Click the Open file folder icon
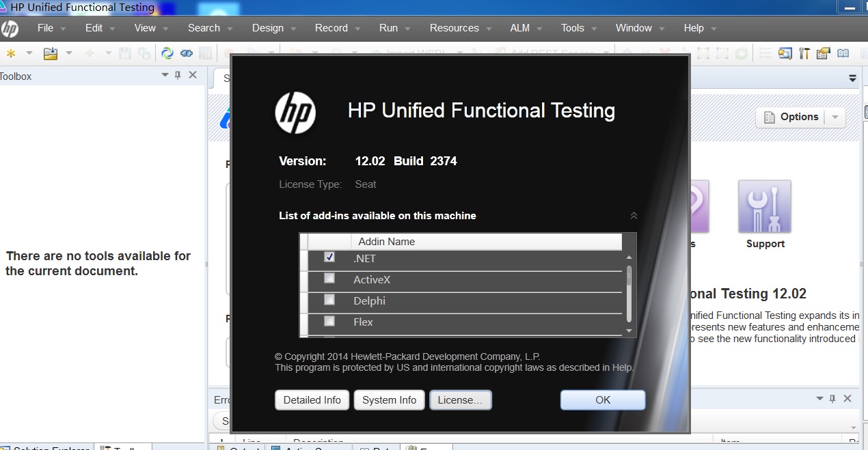868x450 pixels. click(51, 53)
